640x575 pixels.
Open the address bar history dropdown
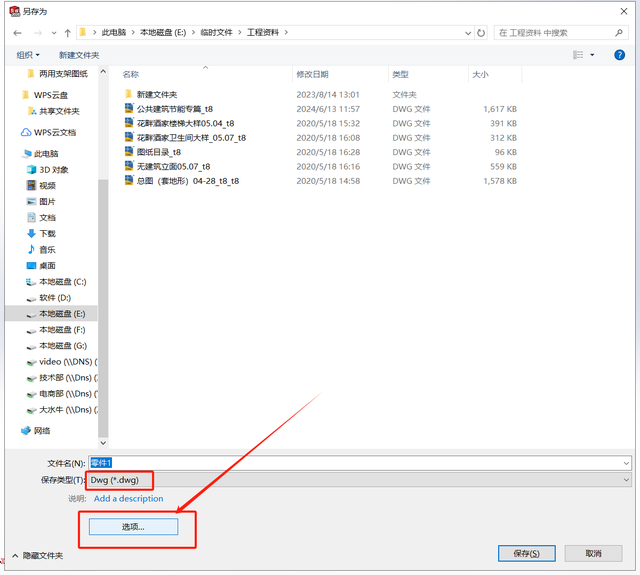pyautogui.click(x=468, y=33)
